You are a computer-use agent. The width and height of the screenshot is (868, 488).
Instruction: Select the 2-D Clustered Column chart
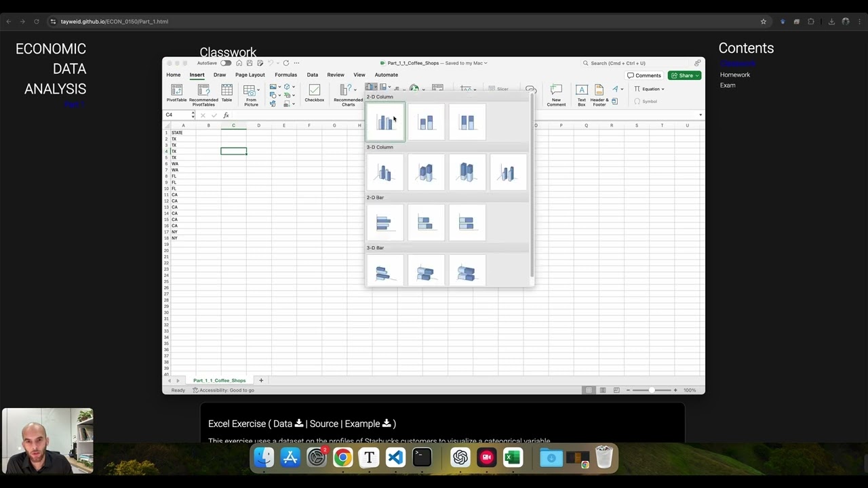click(x=385, y=122)
